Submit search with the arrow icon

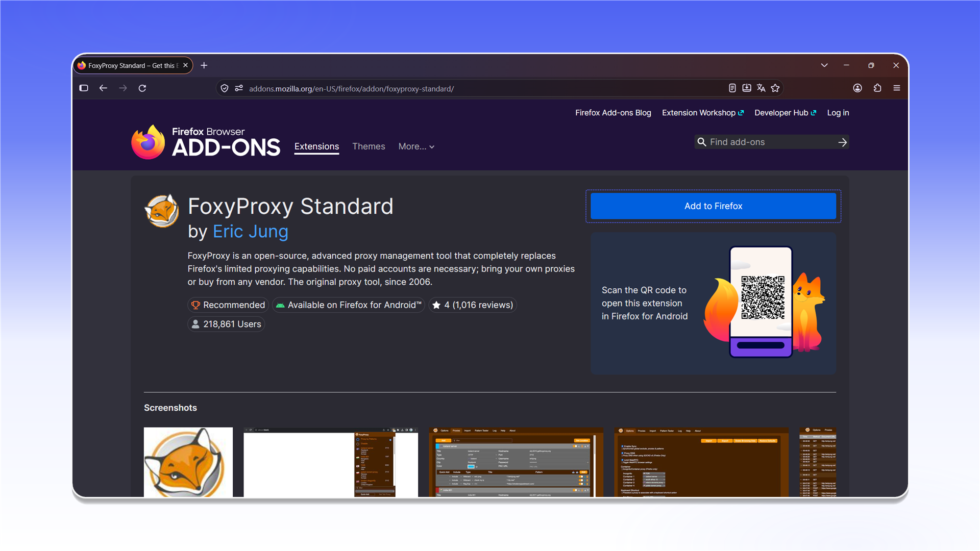[x=843, y=142]
